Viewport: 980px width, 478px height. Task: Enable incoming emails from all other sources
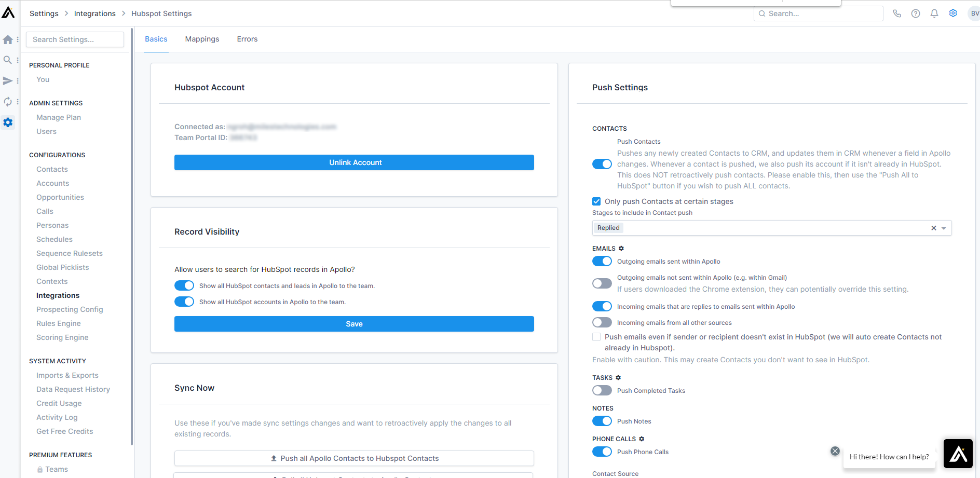point(602,322)
